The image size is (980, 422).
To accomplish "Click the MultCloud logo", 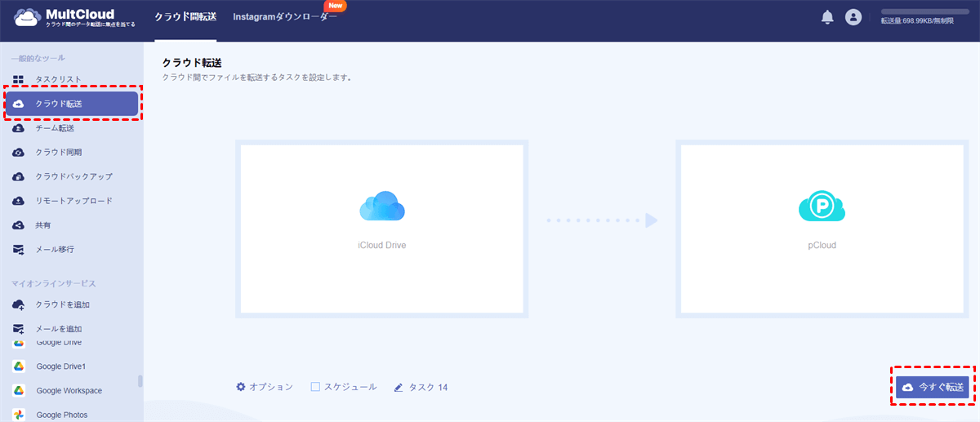I will coord(74,17).
